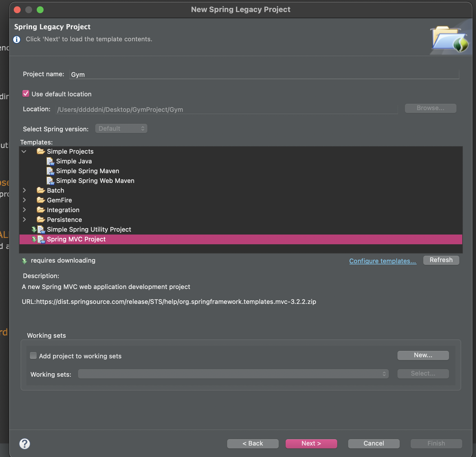The height and width of the screenshot is (457, 476).
Task: Click the GemFire folder icon
Action: (41, 200)
